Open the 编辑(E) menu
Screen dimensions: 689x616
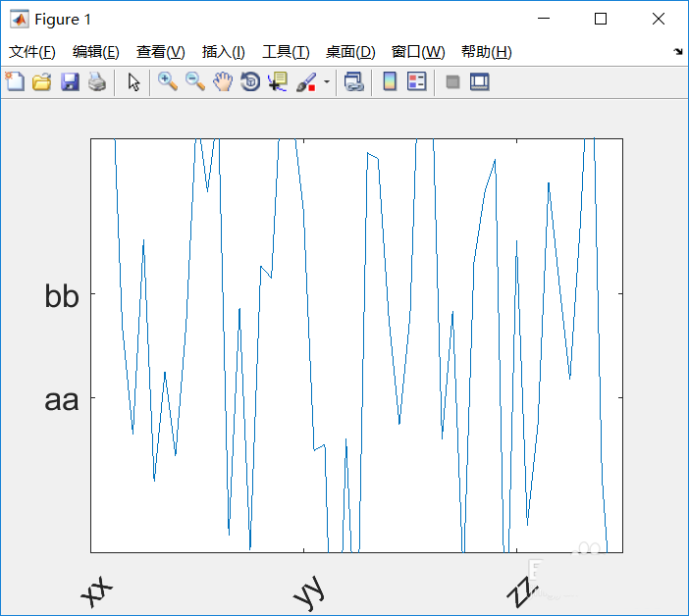pyautogui.click(x=96, y=52)
